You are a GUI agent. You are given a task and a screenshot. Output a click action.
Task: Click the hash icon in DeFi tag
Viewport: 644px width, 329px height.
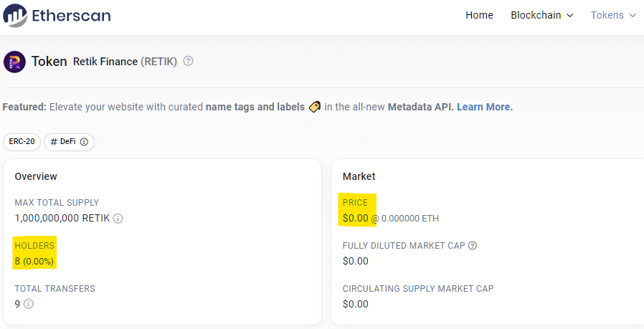pos(54,142)
